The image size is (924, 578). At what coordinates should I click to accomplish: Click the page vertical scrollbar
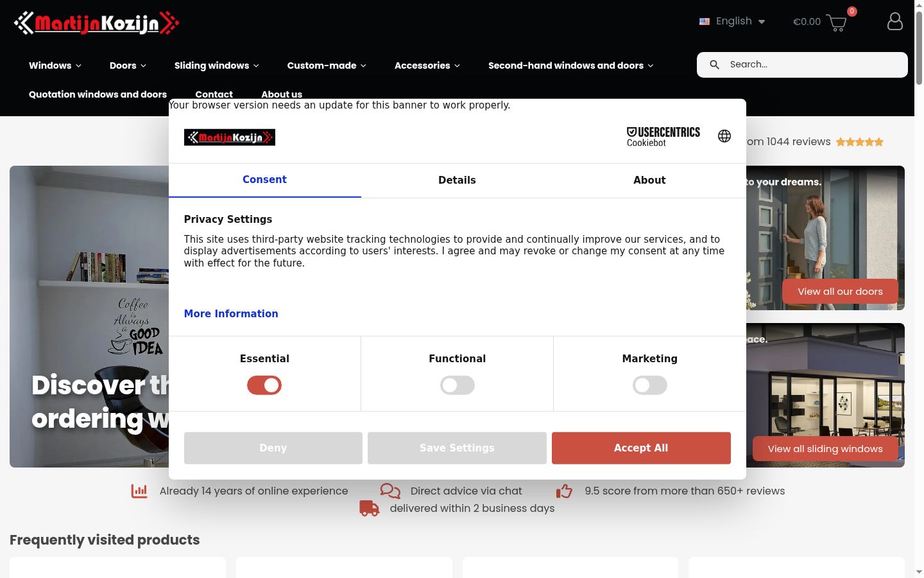(919, 48)
